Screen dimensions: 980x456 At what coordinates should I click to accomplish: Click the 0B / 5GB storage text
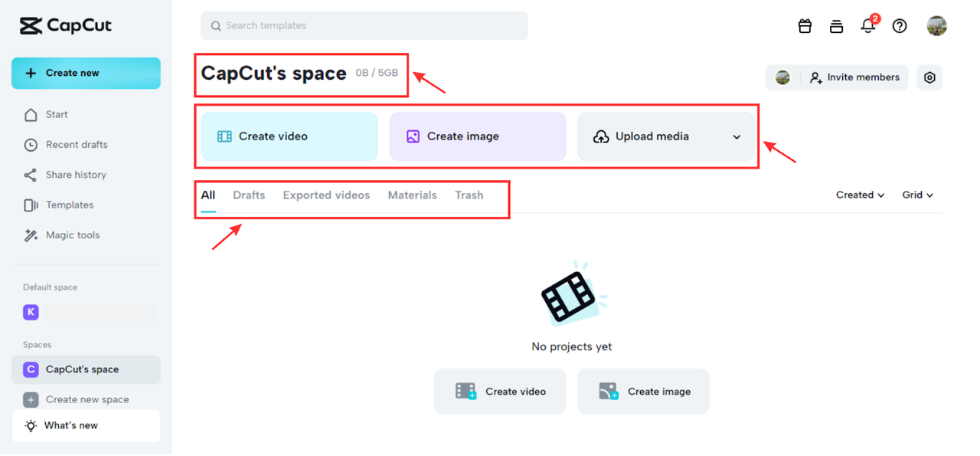pos(377,73)
